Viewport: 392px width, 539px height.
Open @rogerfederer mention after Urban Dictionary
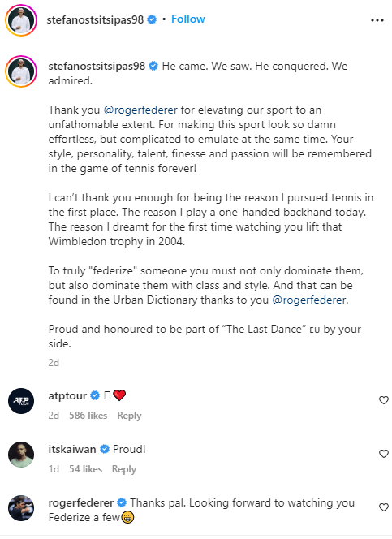click(x=309, y=300)
